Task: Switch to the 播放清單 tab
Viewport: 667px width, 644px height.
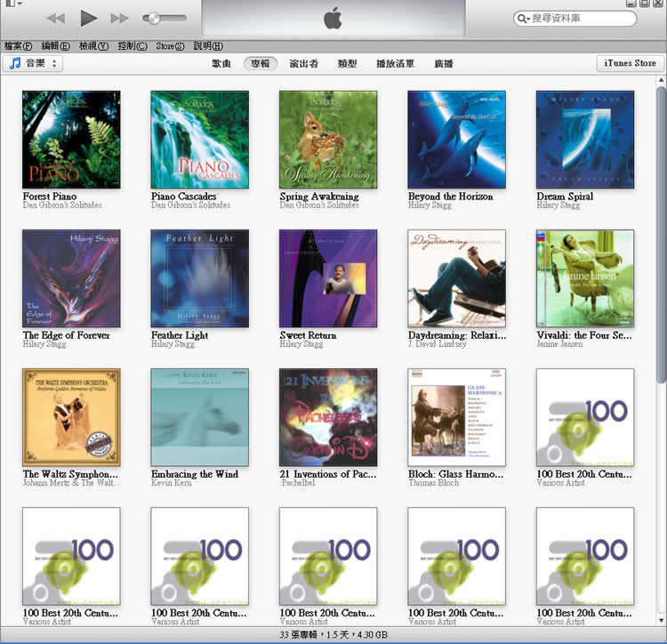Action: pos(395,64)
